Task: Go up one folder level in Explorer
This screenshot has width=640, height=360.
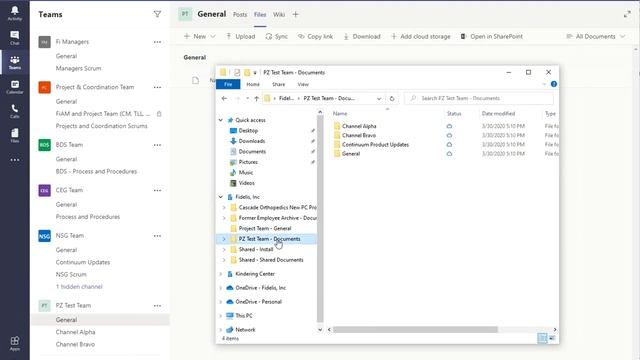Action: pyautogui.click(x=256, y=98)
